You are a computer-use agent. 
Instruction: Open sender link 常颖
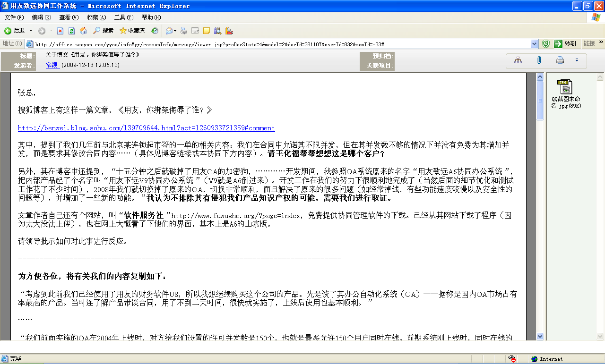tap(52, 65)
